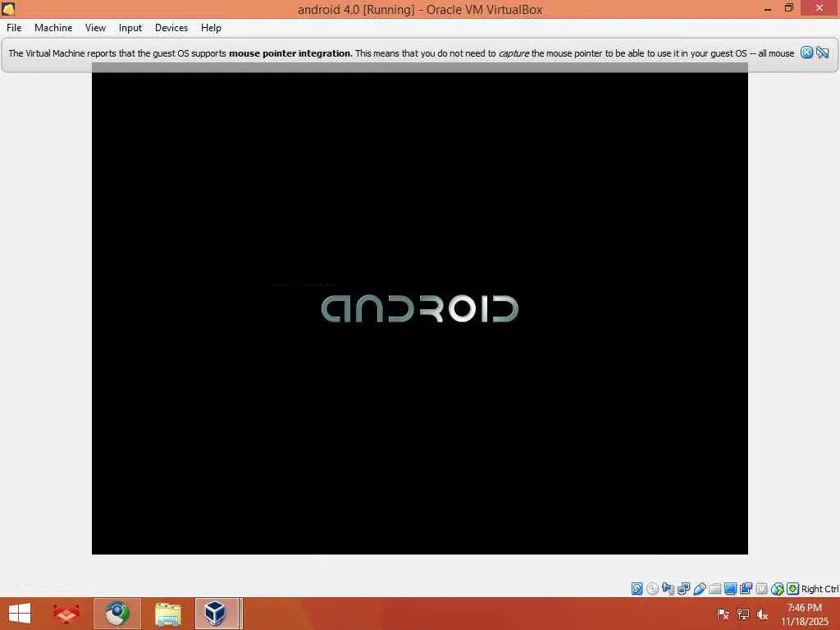The height and width of the screenshot is (630, 840).
Task: Open the audio activity indicator icon
Action: pos(668,589)
